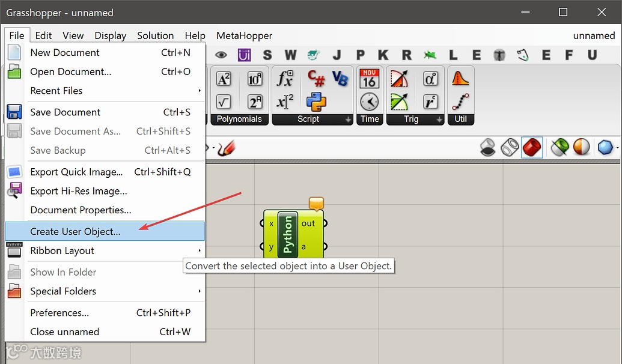Open the View menu
Screen dimensions: 622x364
pos(73,35)
